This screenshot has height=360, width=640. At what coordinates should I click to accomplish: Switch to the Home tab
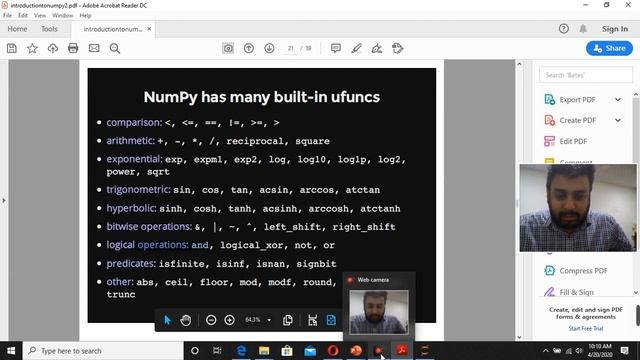(17, 29)
